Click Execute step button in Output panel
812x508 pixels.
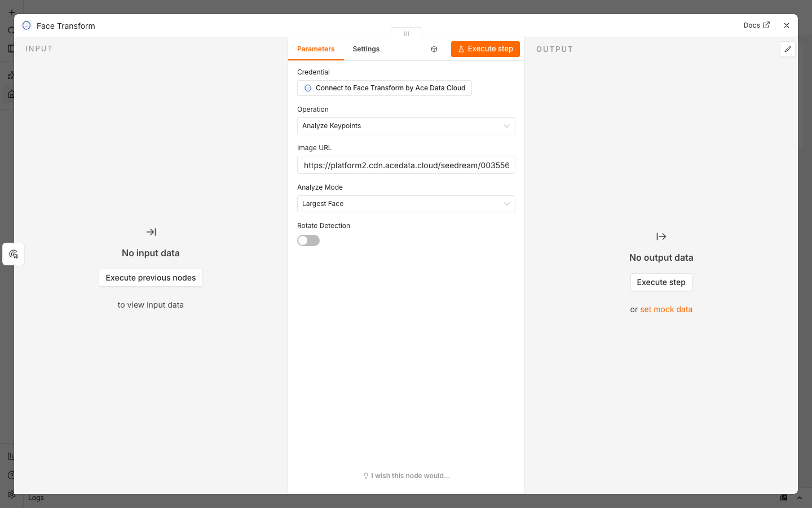point(661,282)
